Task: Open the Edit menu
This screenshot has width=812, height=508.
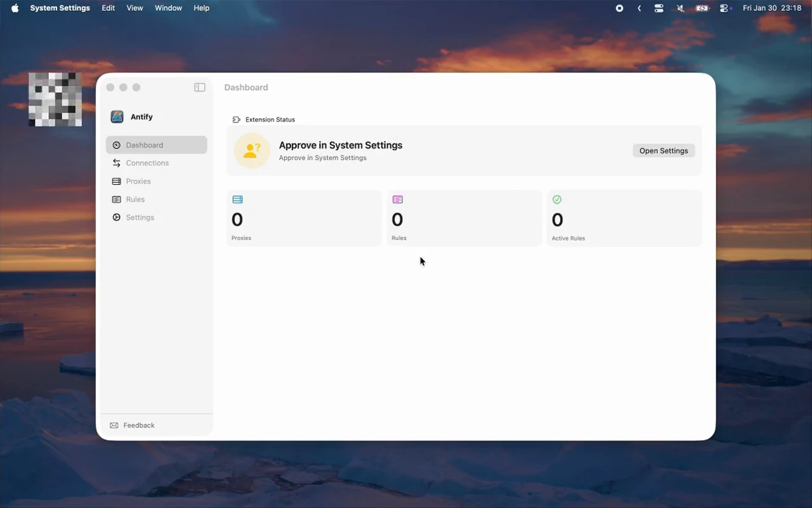Action: (x=108, y=8)
